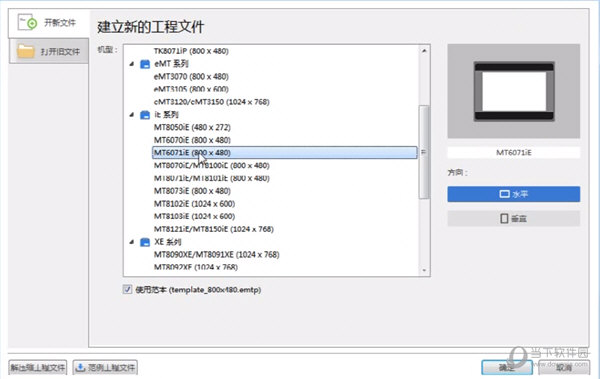Viewport: 600px width, 379px height.
Task: Select MT8070iE/MT8100iE (800 x 480) model
Action: (x=212, y=165)
